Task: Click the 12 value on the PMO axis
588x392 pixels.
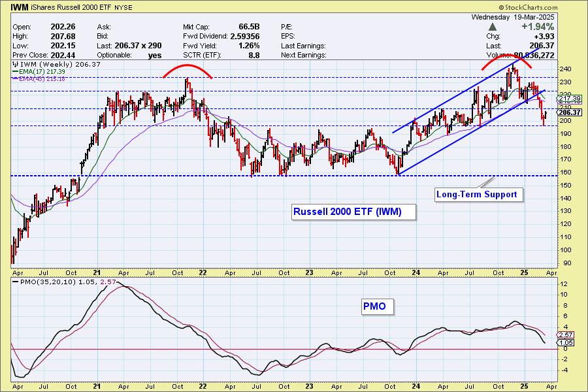Action: click(563, 284)
